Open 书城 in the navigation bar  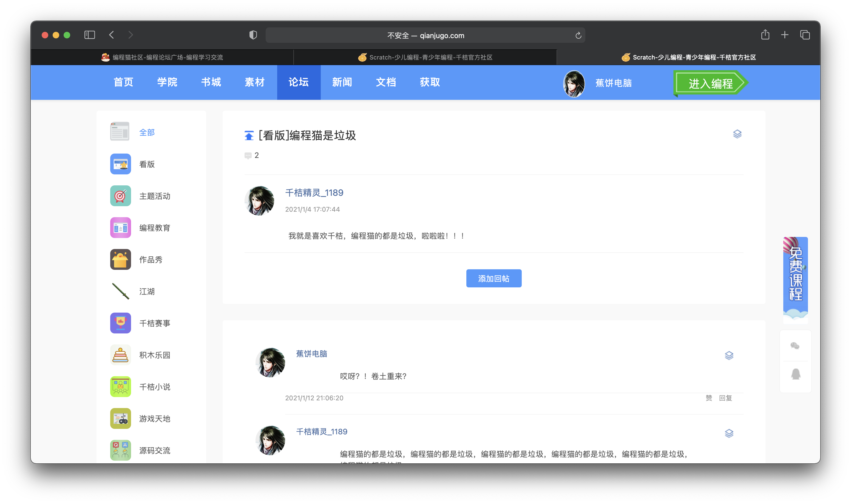pos(211,82)
